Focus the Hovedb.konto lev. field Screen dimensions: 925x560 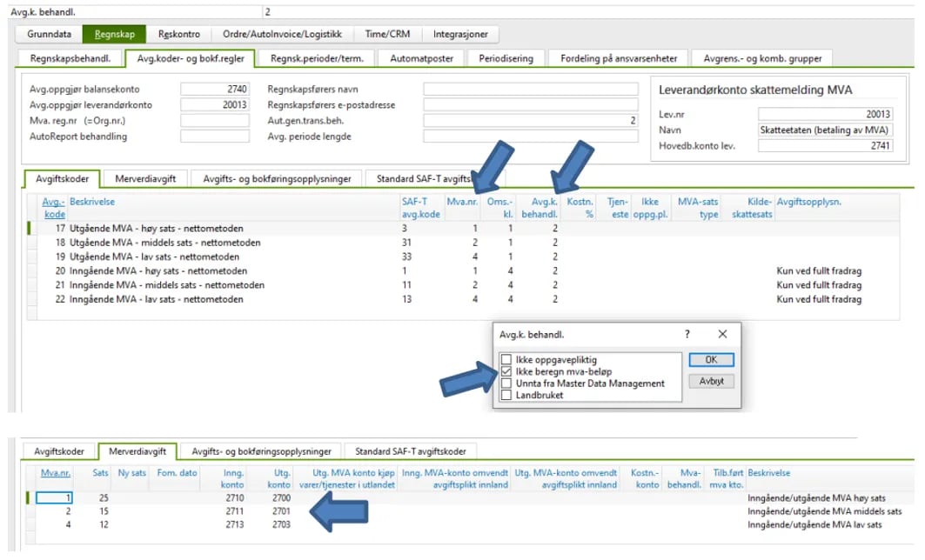click(x=825, y=145)
